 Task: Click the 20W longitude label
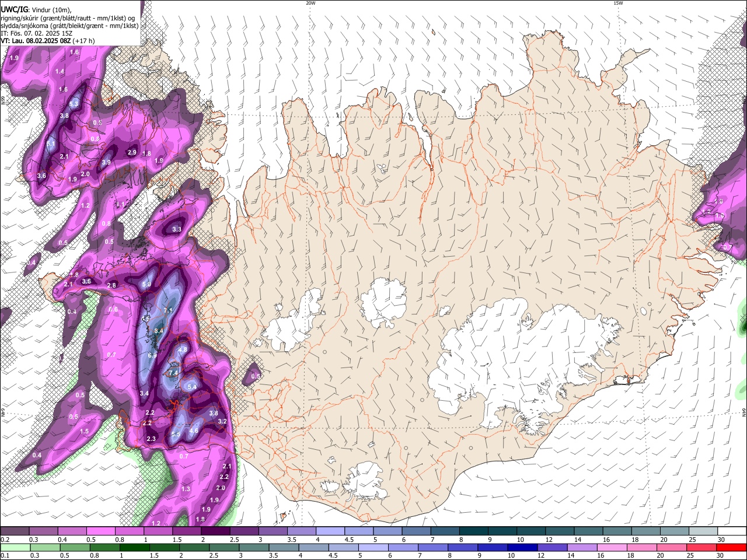[x=310, y=3]
